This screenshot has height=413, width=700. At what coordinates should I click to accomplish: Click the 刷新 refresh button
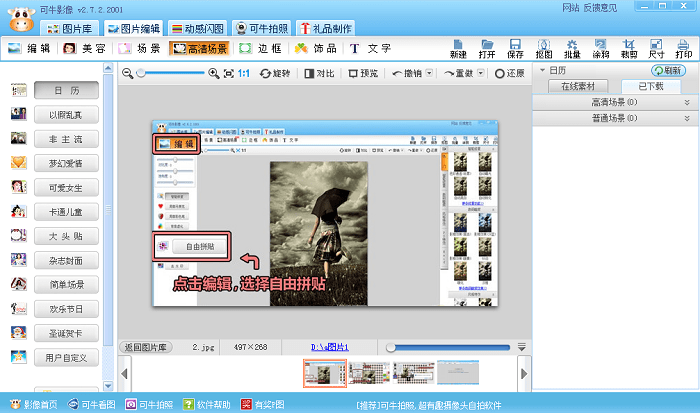672,71
